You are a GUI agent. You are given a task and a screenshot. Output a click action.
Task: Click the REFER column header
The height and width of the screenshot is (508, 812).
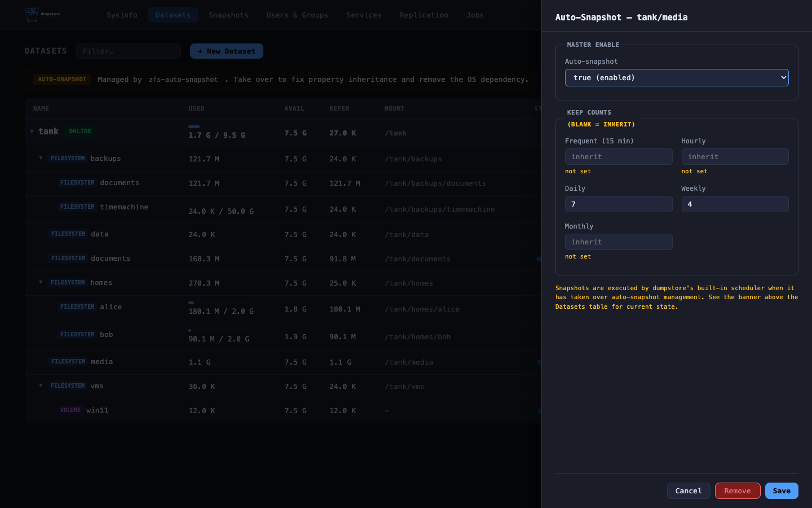coord(339,108)
